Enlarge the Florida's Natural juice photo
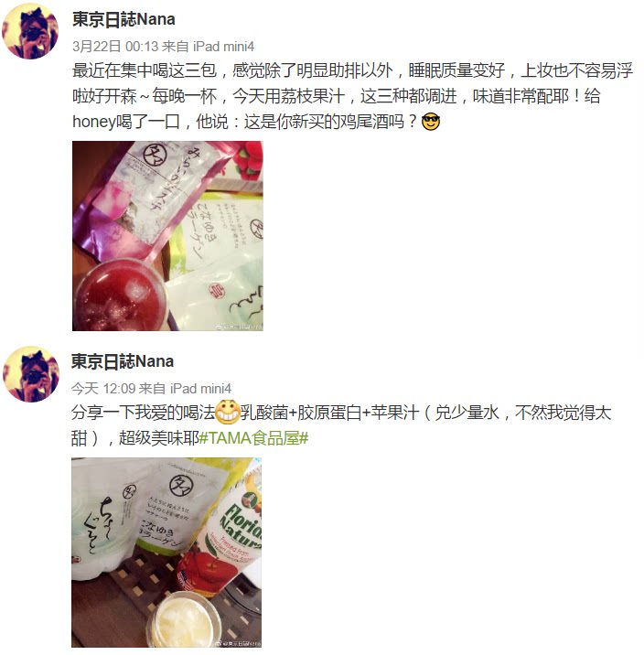This screenshot has width=644, height=655. click(x=166, y=553)
